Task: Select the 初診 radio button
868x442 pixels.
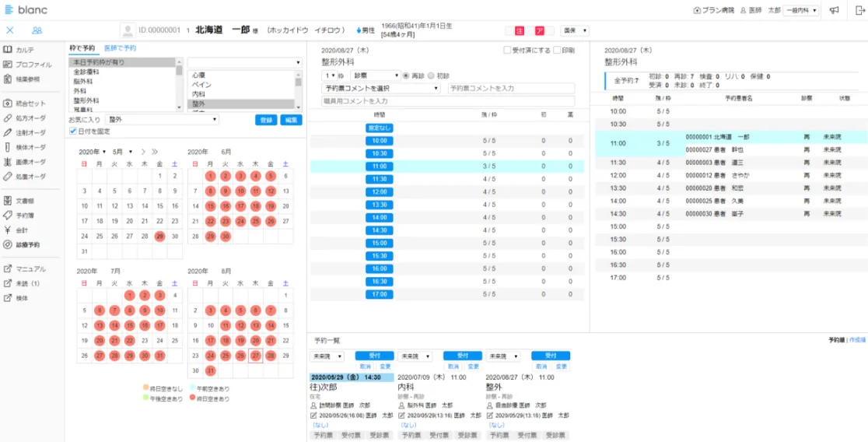Action: (x=431, y=75)
